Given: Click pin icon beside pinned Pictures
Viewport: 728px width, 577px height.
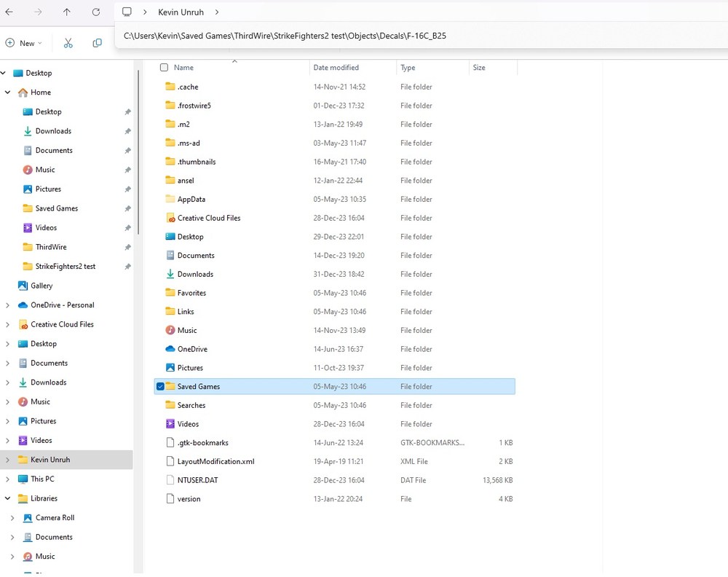Looking at the screenshot, I should pyautogui.click(x=127, y=189).
